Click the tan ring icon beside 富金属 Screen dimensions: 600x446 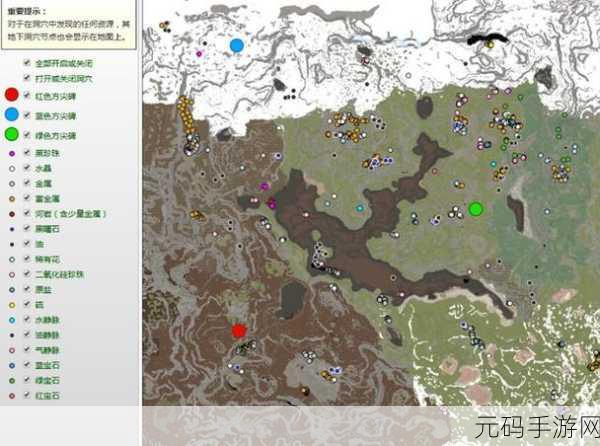[x=12, y=199]
